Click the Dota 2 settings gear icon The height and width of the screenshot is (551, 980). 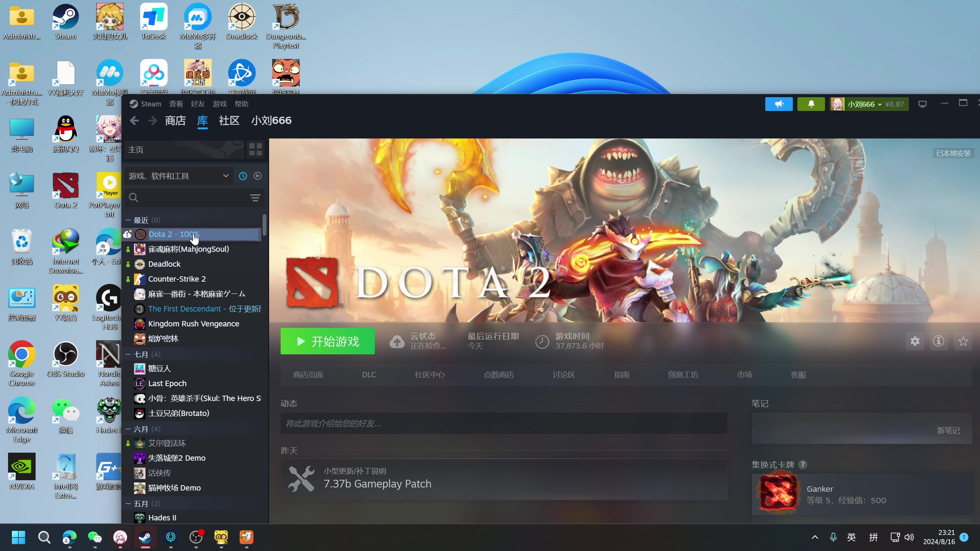[x=915, y=341]
